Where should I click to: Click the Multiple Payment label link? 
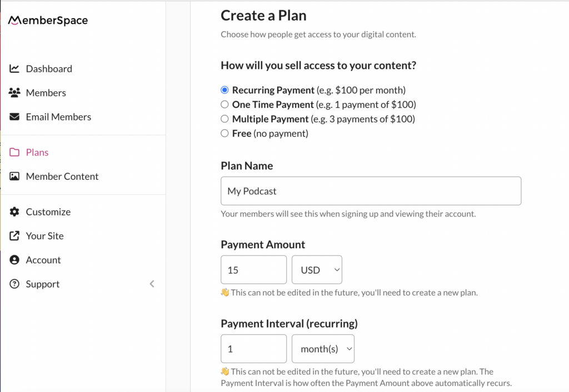click(271, 119)
